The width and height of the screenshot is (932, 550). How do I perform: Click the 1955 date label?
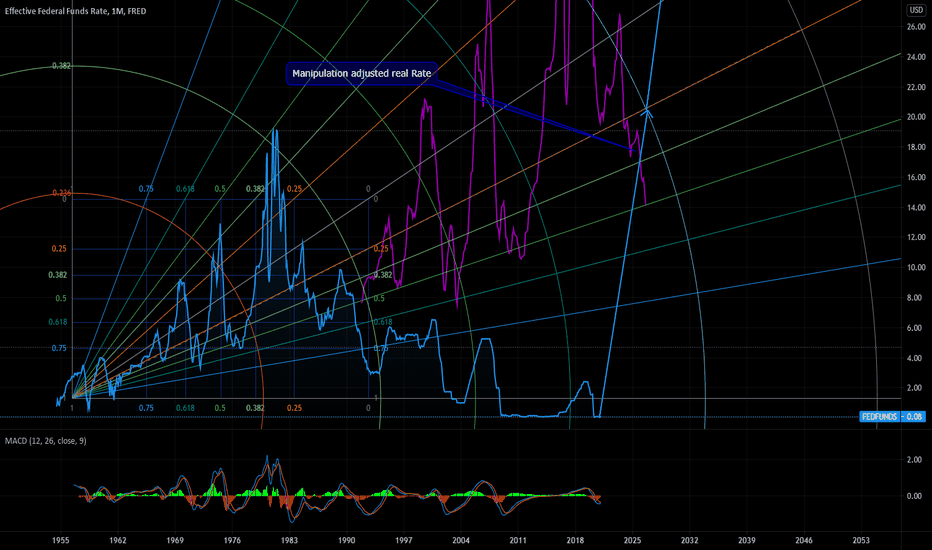click(x=61, y=540)
